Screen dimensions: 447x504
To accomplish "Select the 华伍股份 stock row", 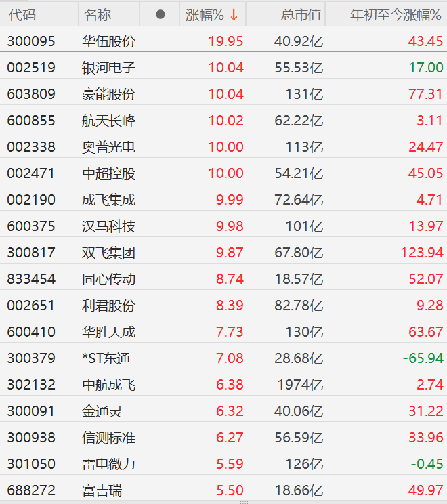I will click(x=108, y=41).
